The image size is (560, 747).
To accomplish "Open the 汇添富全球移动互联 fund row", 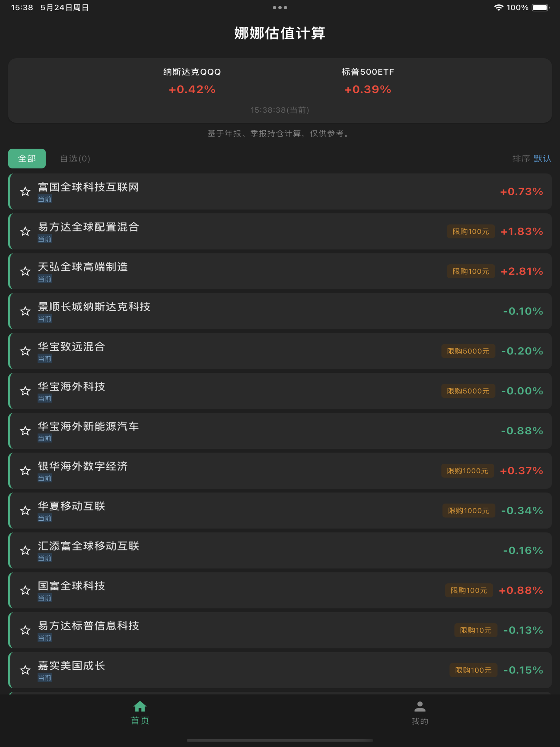I will tap(280, 550).
